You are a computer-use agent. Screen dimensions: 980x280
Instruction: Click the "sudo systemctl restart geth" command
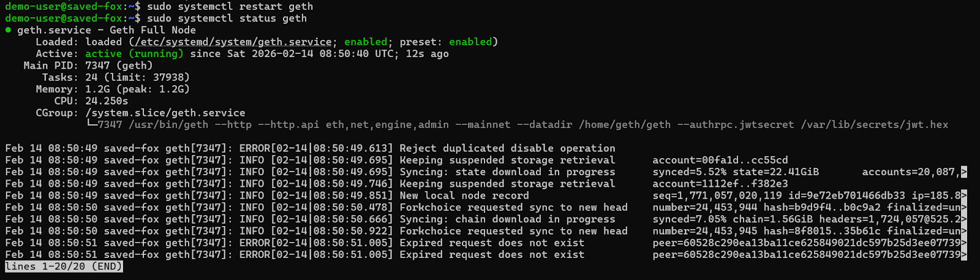coord(230,7)
